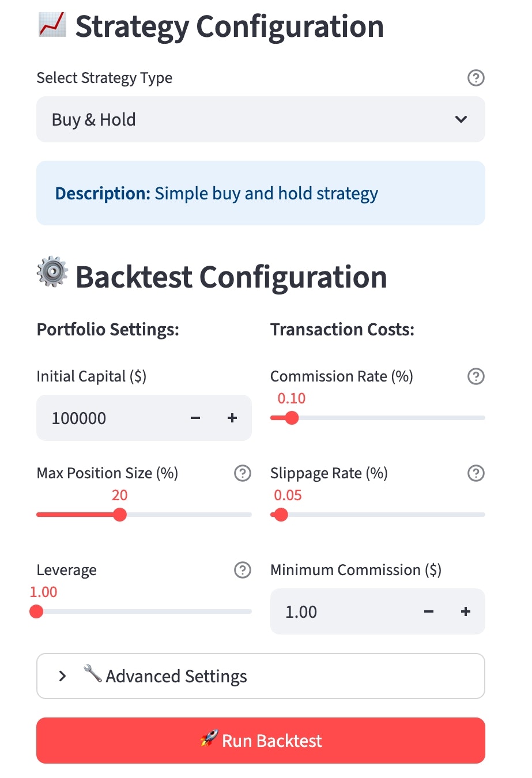Click the Slippage Rate question mark icon
Image resolution: width=532 pixels, height=778 pixels.
476,473
